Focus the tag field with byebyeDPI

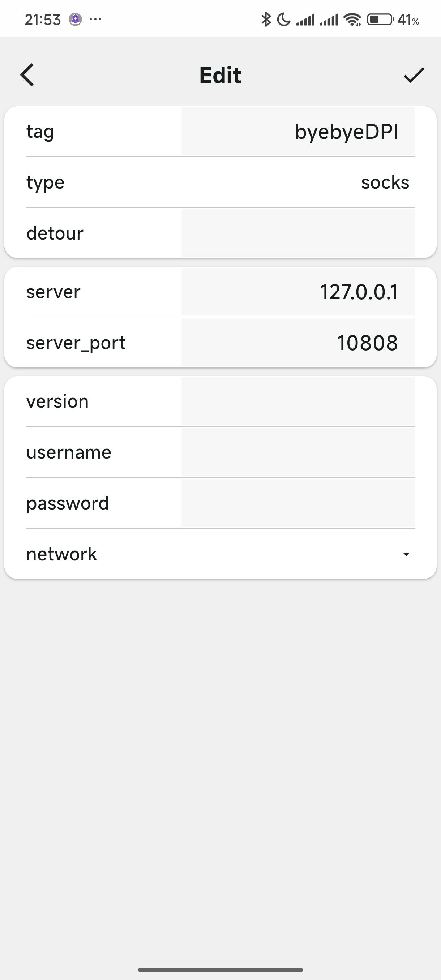[x=298, y=132]
